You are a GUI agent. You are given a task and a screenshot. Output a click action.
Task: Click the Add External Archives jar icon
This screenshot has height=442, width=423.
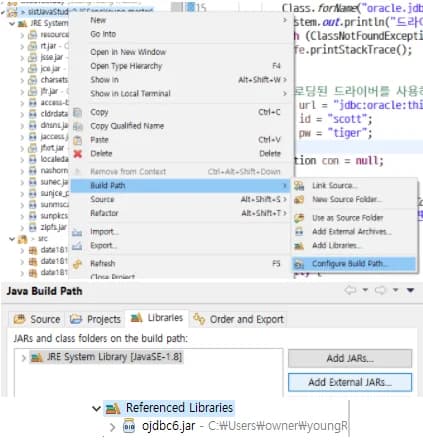pos(299,232)
